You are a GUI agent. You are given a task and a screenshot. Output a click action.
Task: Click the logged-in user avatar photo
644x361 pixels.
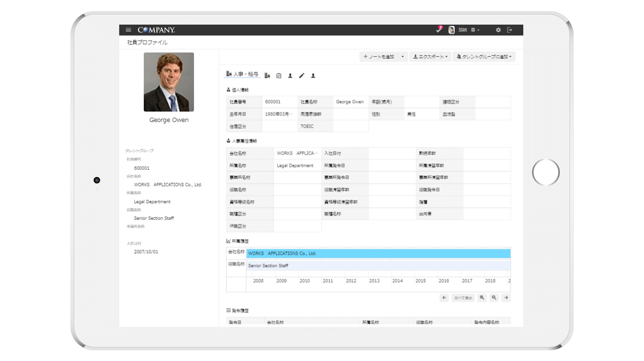pos(451,30)
